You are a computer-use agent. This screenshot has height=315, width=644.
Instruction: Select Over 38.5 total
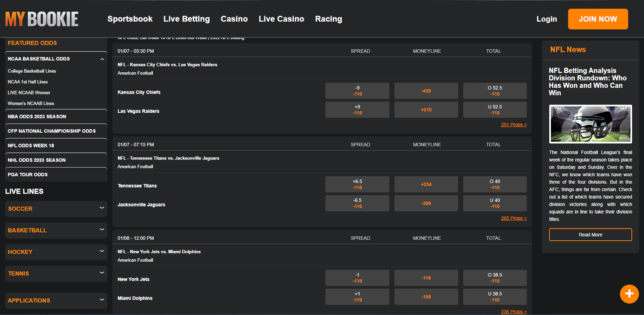495,278
